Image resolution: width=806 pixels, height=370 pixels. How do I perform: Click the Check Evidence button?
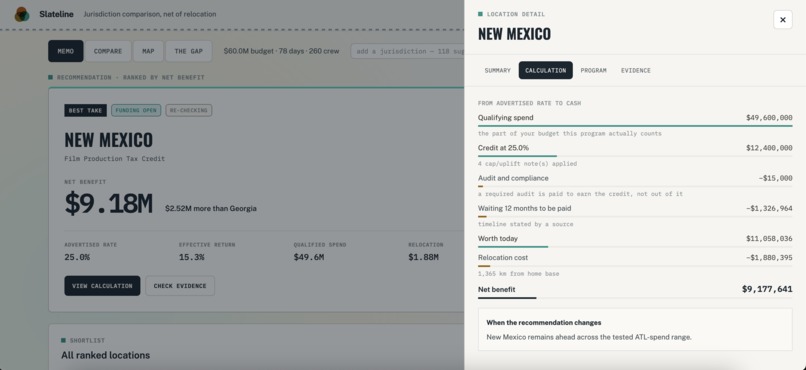[180, 286]
